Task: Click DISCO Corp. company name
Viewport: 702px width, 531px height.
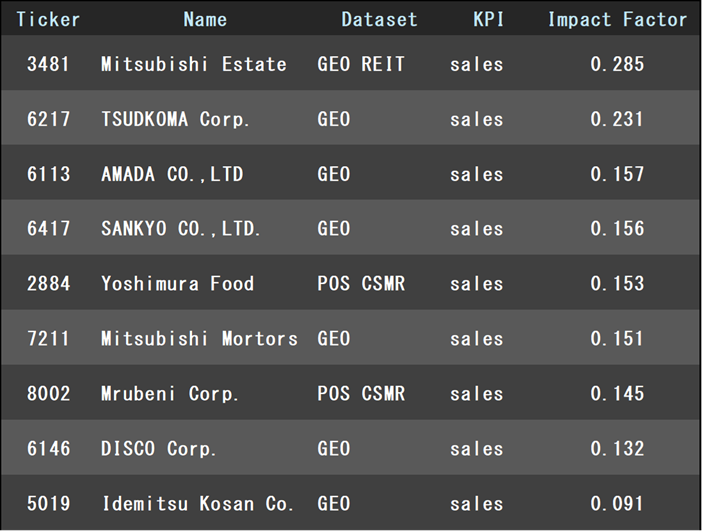Action: pyautogui.click(x=159, y=449)
